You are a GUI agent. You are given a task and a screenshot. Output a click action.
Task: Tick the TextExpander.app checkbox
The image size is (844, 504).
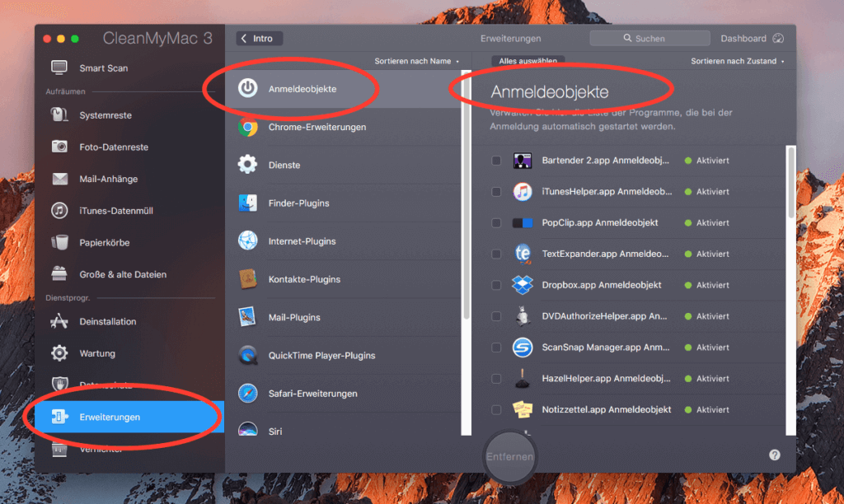(x=497, y=254)
